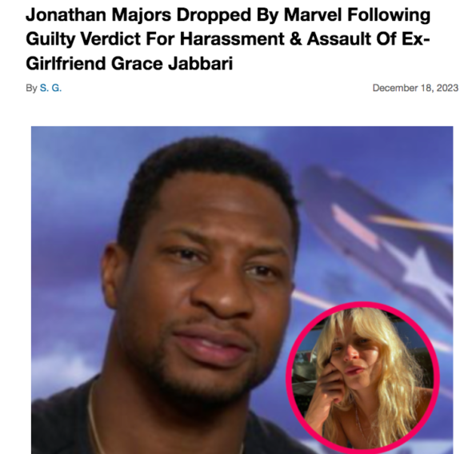
Task: Open the circular inset photo of blonde woman
Action: click(362, 377)
